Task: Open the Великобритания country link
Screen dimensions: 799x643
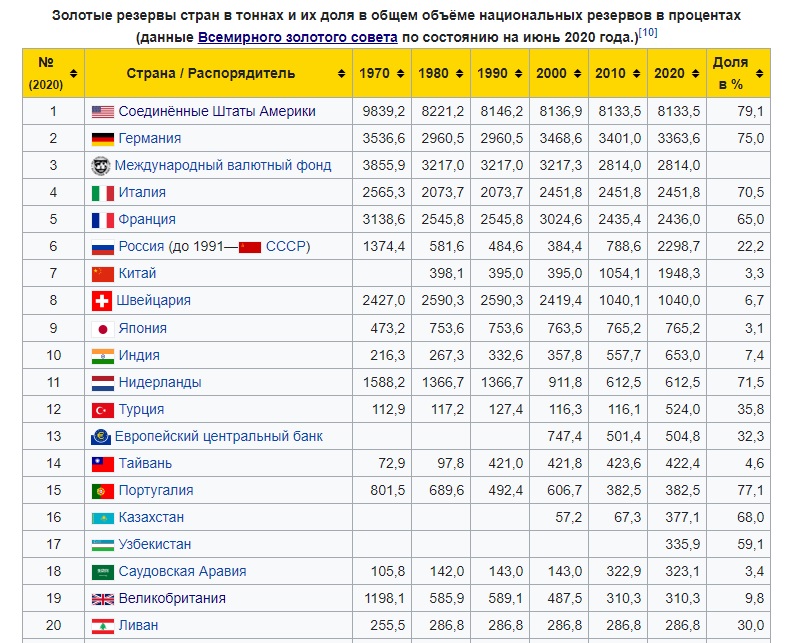Action: click(x=172, y=598)
